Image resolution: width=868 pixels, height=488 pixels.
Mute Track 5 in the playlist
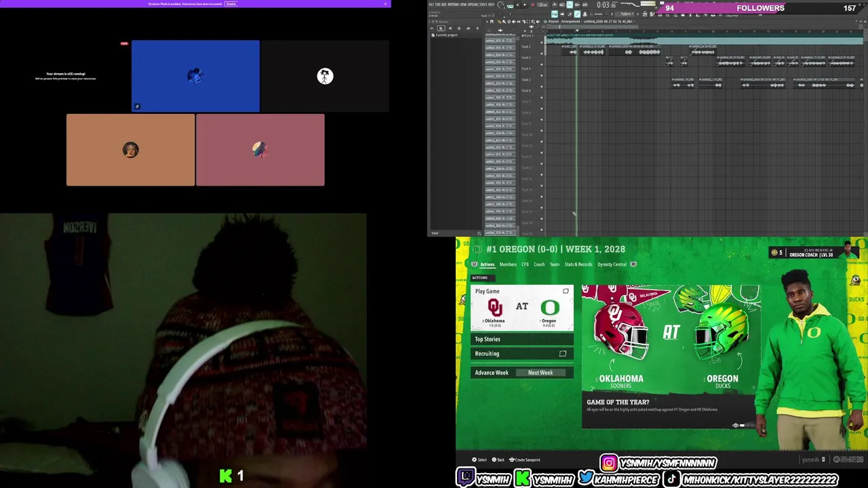click(542, 87)
